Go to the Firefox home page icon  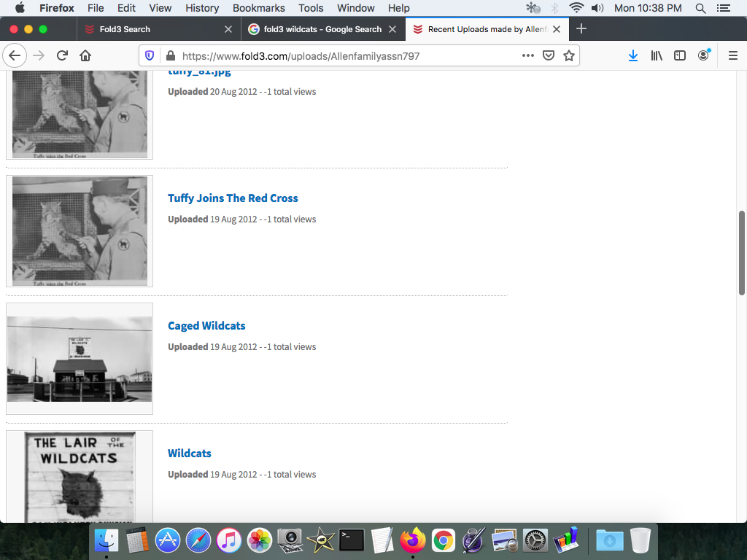pos(85,55)
